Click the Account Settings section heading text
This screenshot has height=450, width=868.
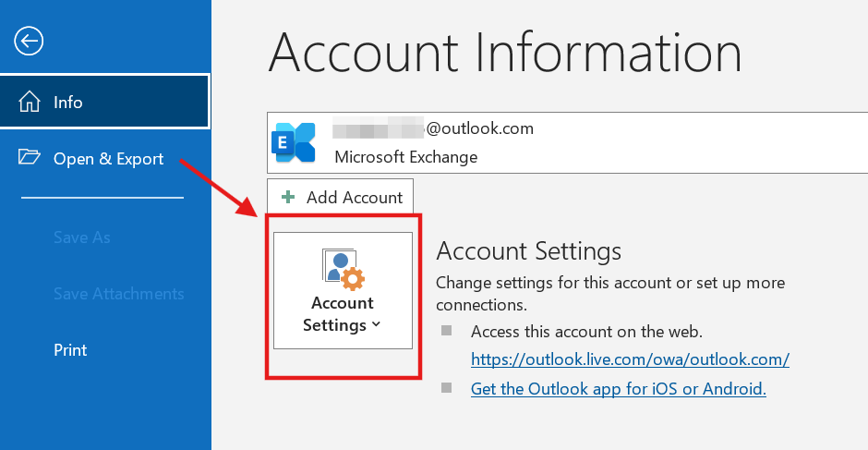tap(529, 251)
